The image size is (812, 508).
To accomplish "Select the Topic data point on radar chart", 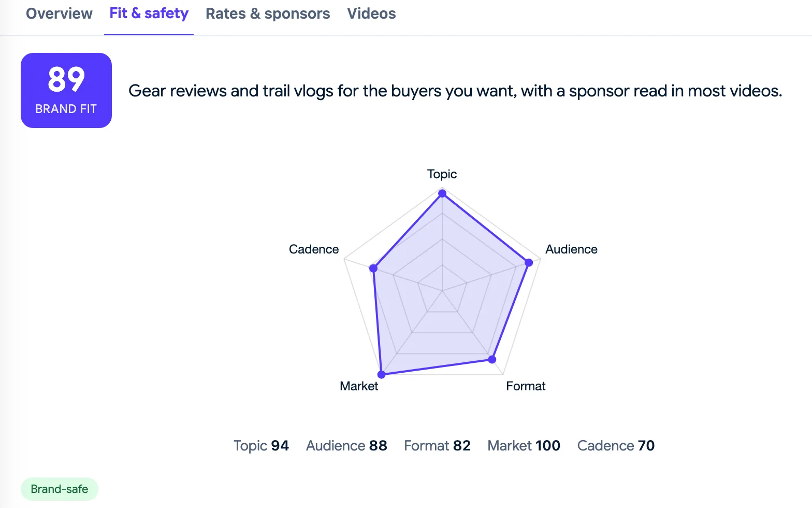I will pos(442,193).
